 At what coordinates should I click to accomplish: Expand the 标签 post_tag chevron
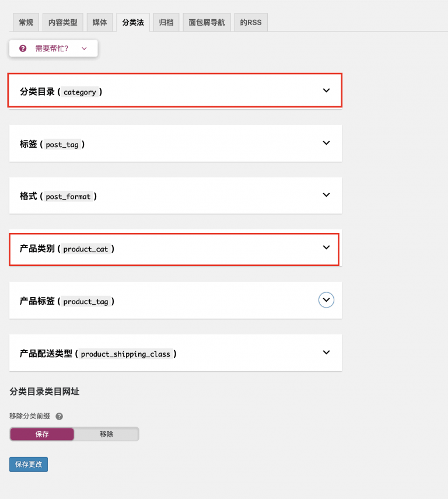326,143
